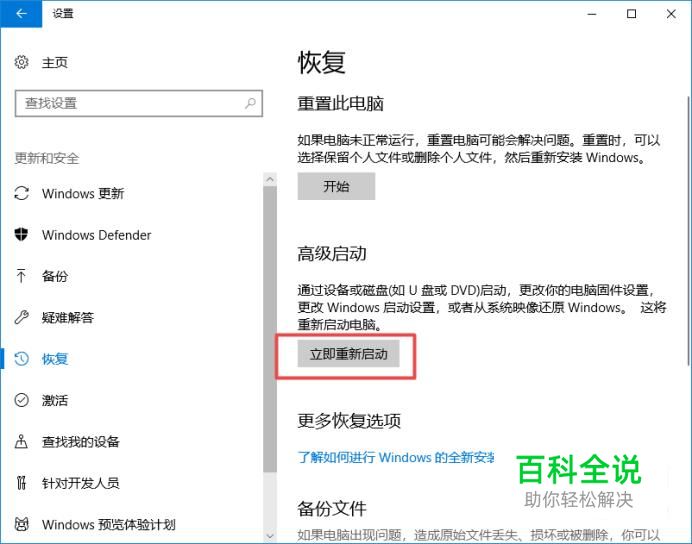Click the Windows Insider cat icon
Viewport: 692px width, 544px height.
pos(21,524)
